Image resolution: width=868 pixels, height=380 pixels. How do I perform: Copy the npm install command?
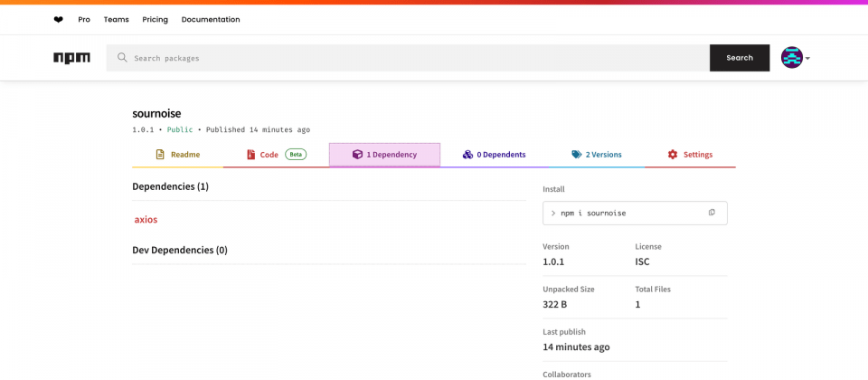[712, 213]
